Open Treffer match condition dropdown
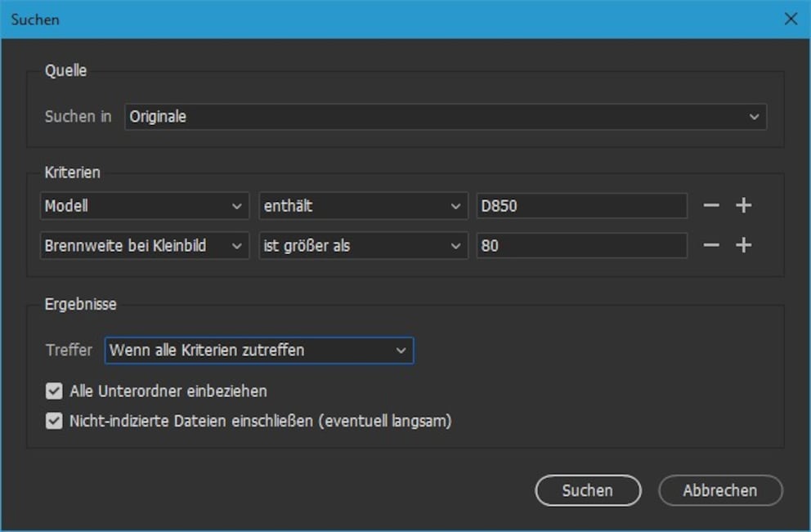Image resolution: width=811 pixels, height=532 pixels. (x=259, y=351)
